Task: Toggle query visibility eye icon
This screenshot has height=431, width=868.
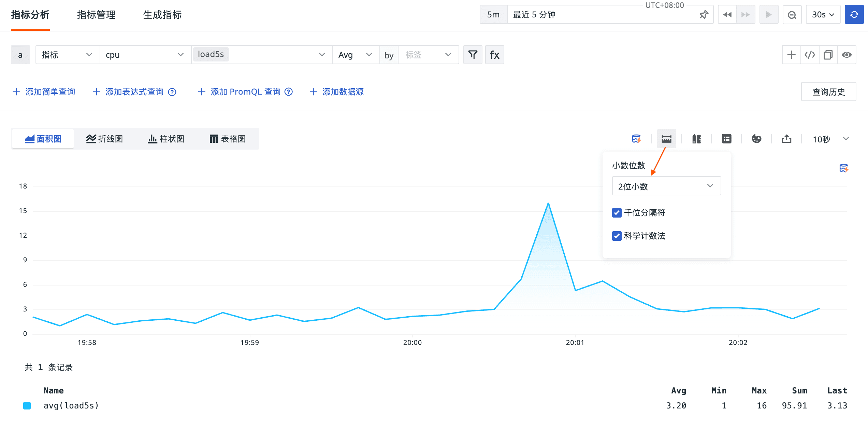Action: [847, 55]
